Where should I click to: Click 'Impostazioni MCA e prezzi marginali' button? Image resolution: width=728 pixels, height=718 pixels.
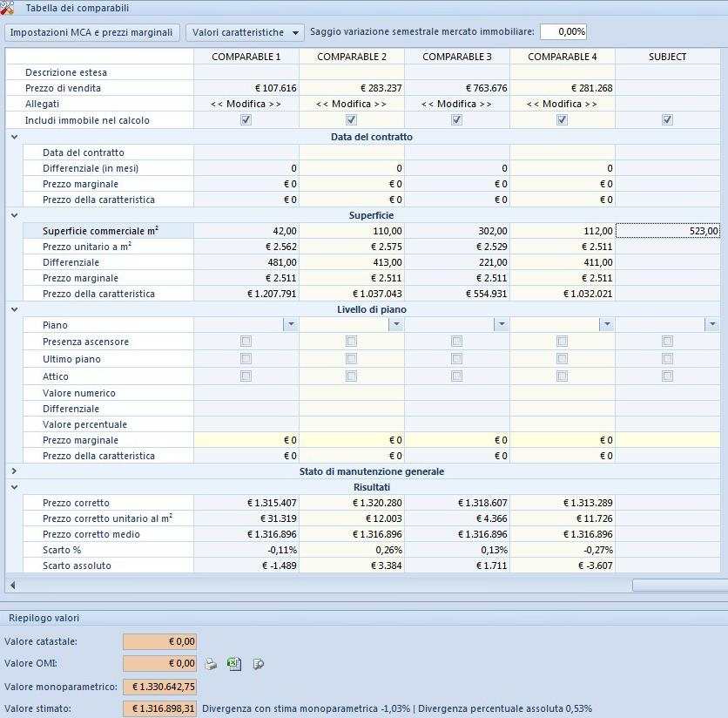[92, 32]
